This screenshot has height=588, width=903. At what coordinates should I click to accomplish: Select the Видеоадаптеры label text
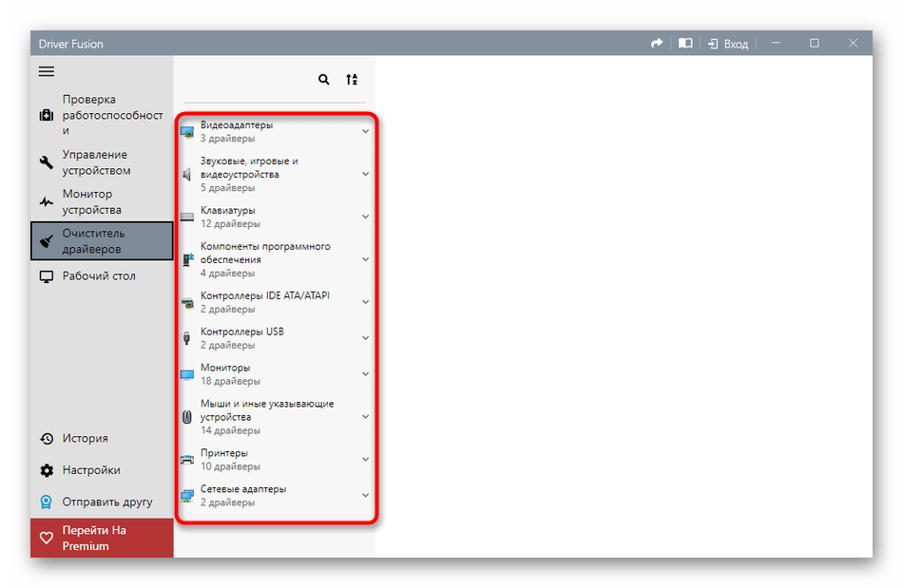click(237, 124)
